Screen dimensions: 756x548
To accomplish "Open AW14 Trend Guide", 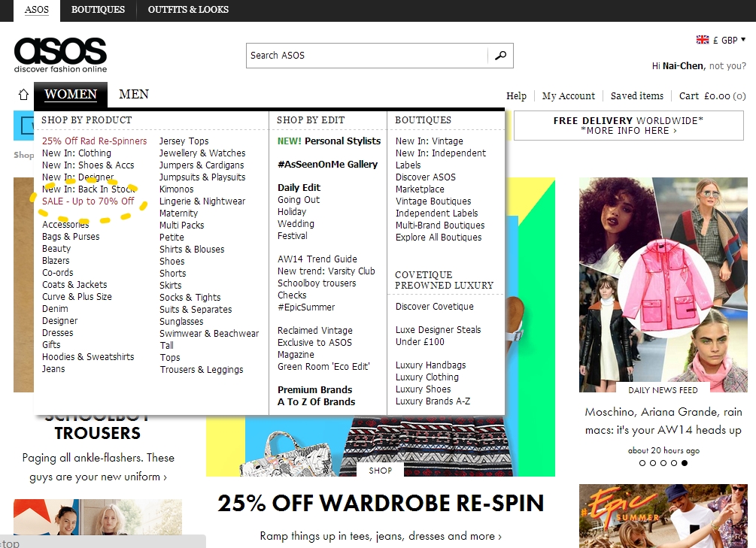I will tap(317, 259).
